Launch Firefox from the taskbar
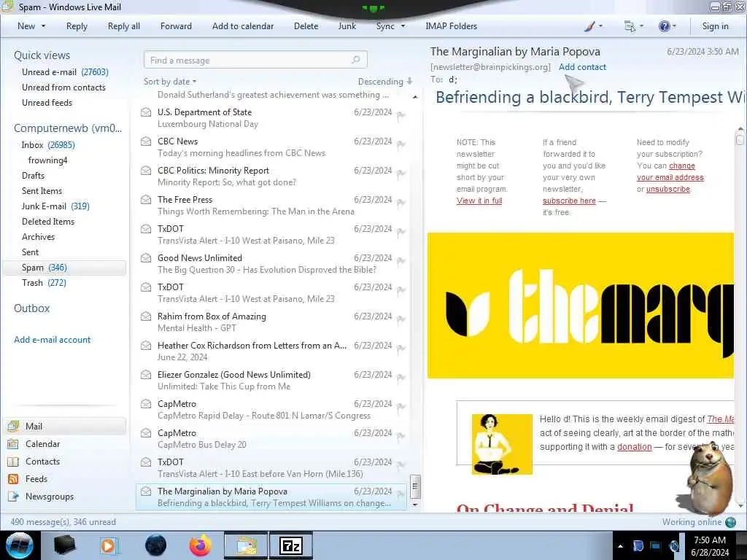The image size is (747, 560). 201,545
